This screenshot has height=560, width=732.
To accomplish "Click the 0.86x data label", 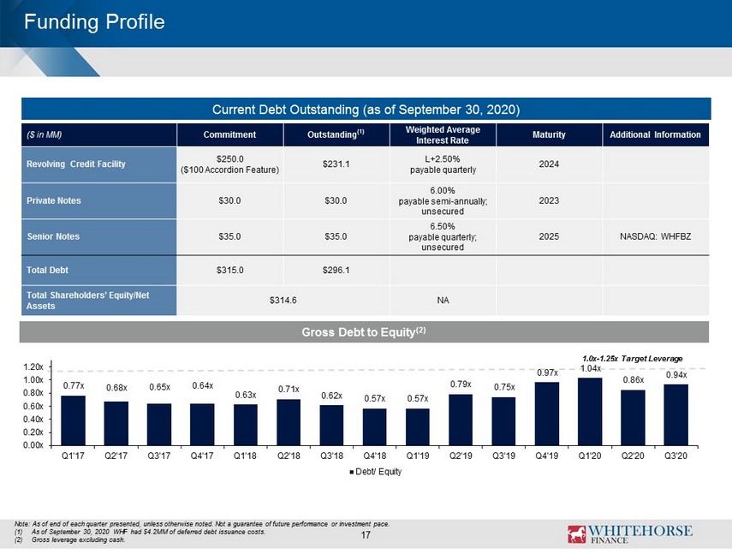I will click(633, 379).
